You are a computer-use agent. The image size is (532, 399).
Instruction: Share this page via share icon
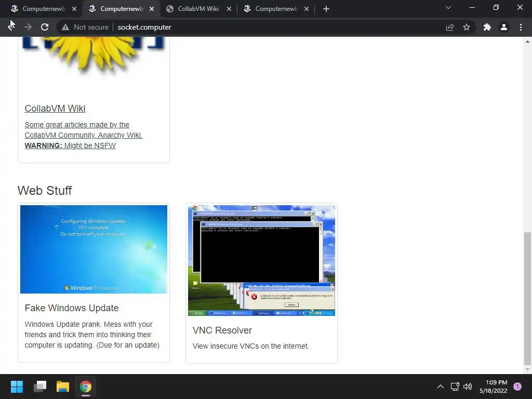point(450,27)
